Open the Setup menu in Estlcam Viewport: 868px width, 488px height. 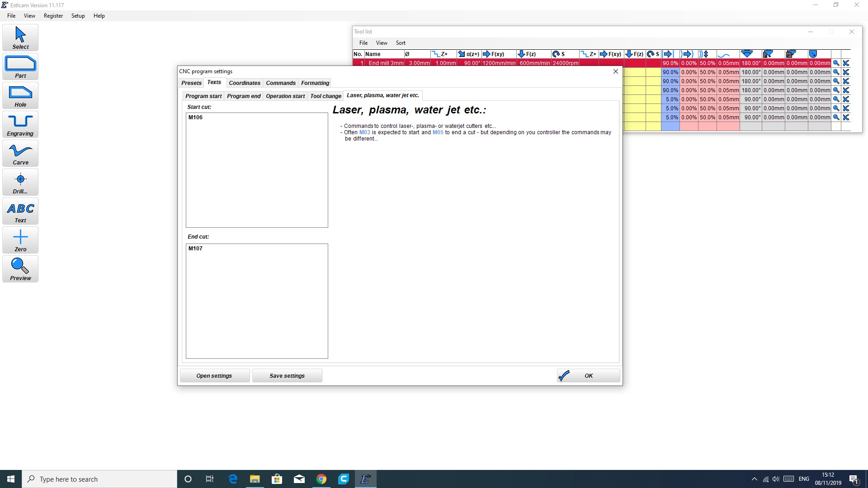tap(78, 16)
